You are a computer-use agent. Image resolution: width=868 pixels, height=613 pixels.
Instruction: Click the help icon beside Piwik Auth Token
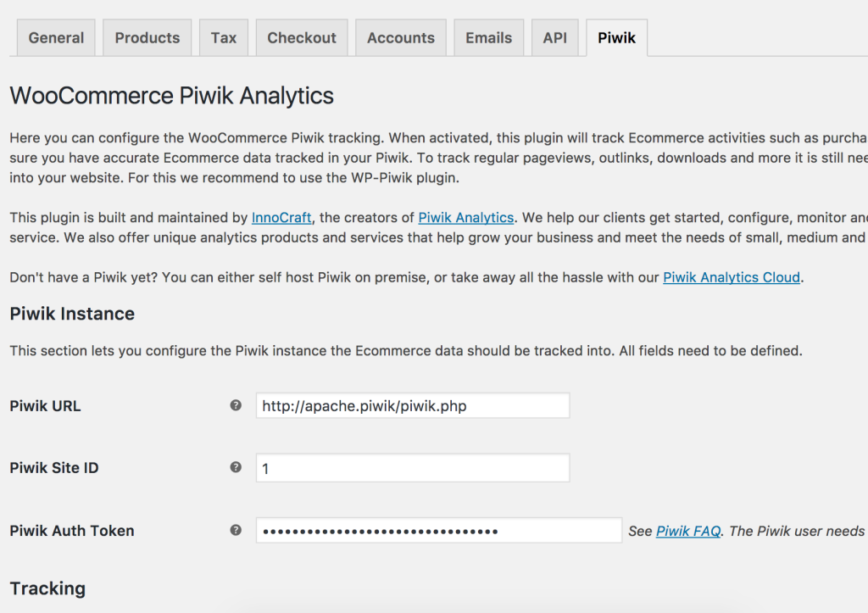[x=236, y=530]
